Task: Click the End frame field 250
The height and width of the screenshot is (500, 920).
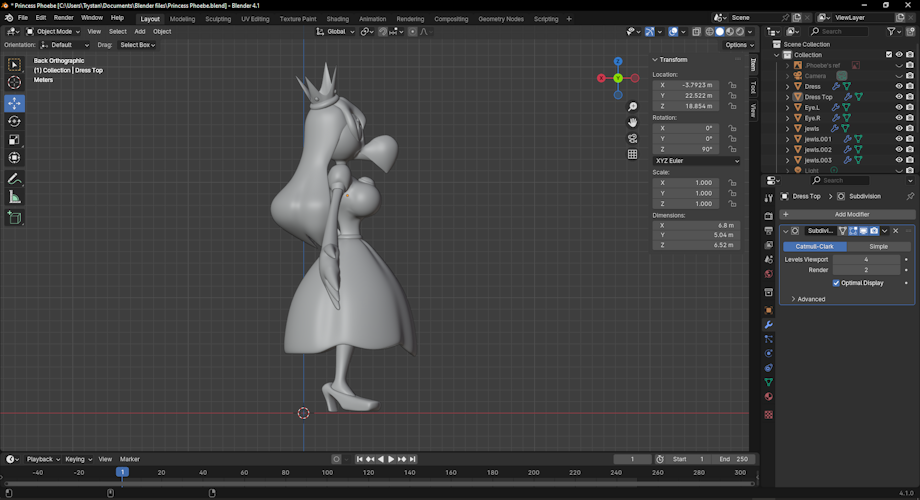Action: [735, 459]
